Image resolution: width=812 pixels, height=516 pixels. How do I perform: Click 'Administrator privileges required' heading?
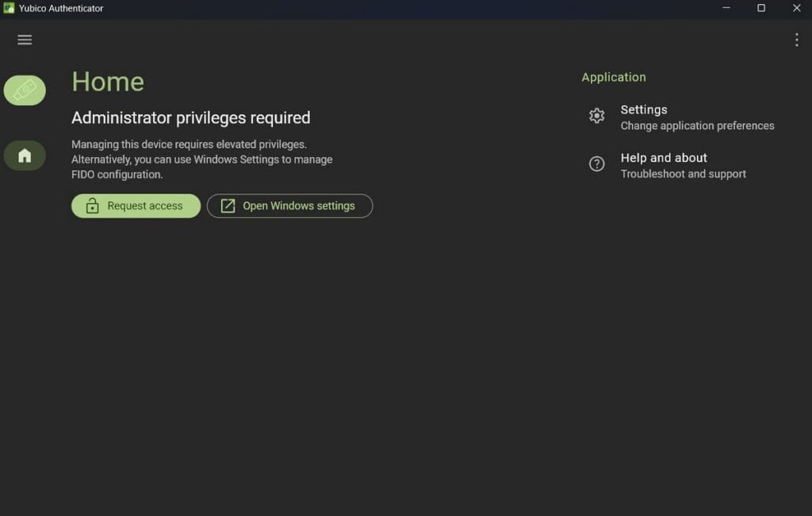[190, 118]
